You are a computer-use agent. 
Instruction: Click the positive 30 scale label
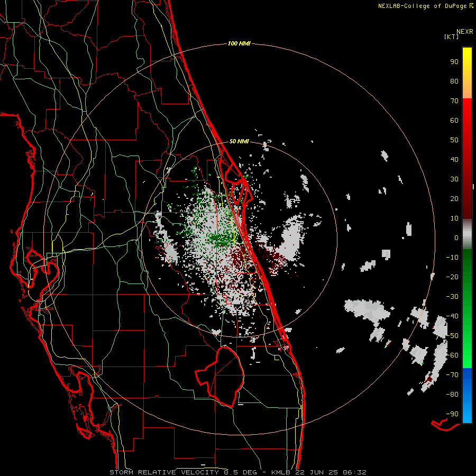pyautogui.click(x=454, y=179)
